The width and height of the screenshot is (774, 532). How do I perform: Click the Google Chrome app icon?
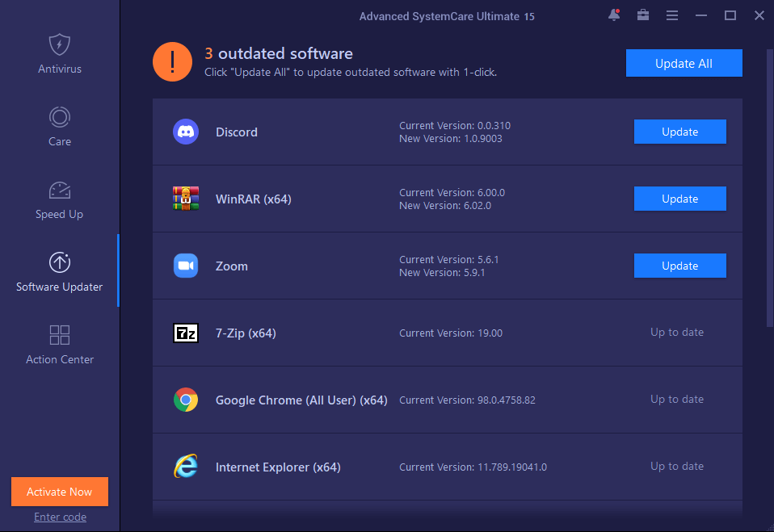coord(186,400)
